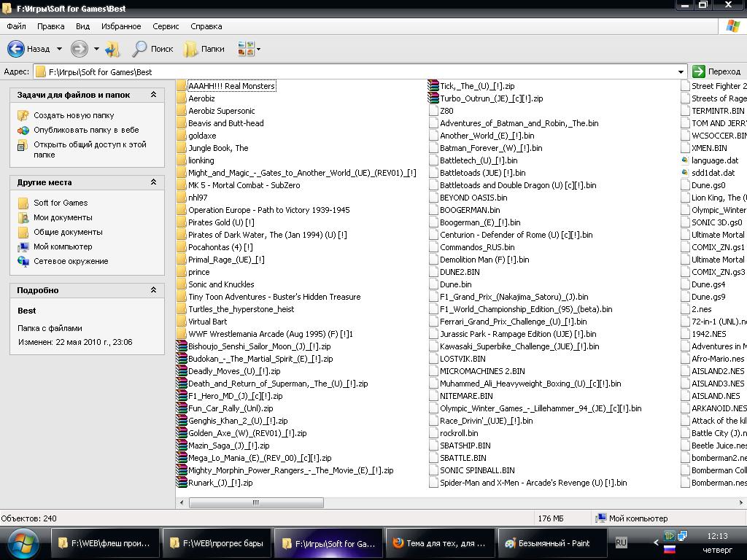Open the Справка menu

click(x=206, y=26)
